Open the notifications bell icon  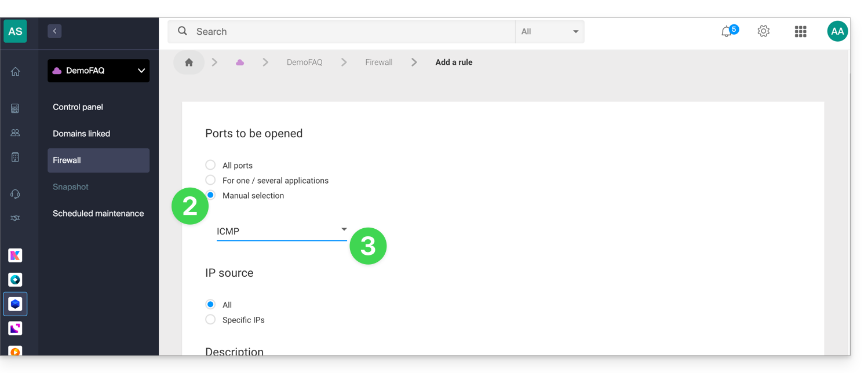coord(727,32)
